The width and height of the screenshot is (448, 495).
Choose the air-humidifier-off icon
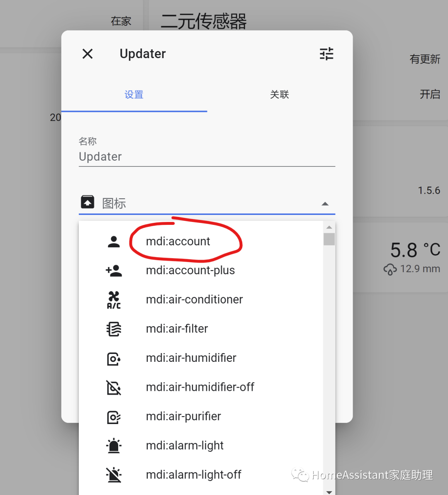[x=114, y=388]
